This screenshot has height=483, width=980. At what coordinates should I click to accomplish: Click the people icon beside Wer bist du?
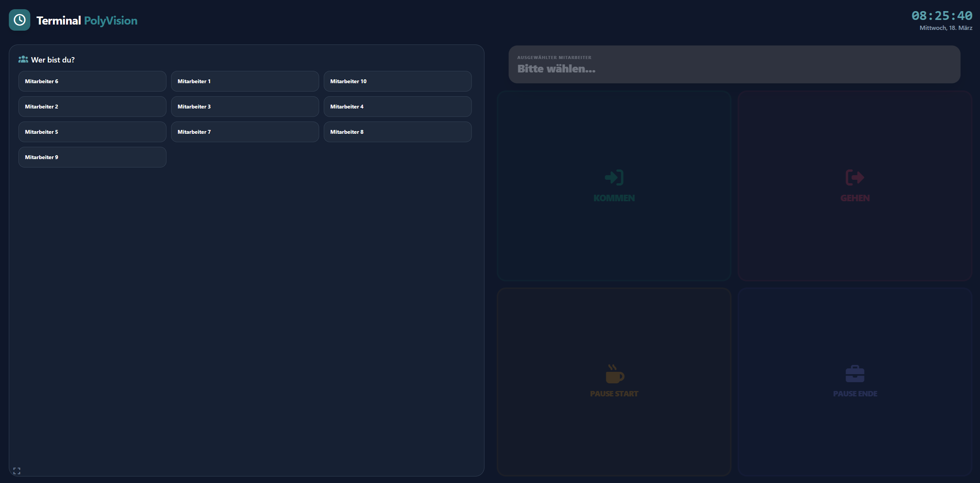click(23, 59)
